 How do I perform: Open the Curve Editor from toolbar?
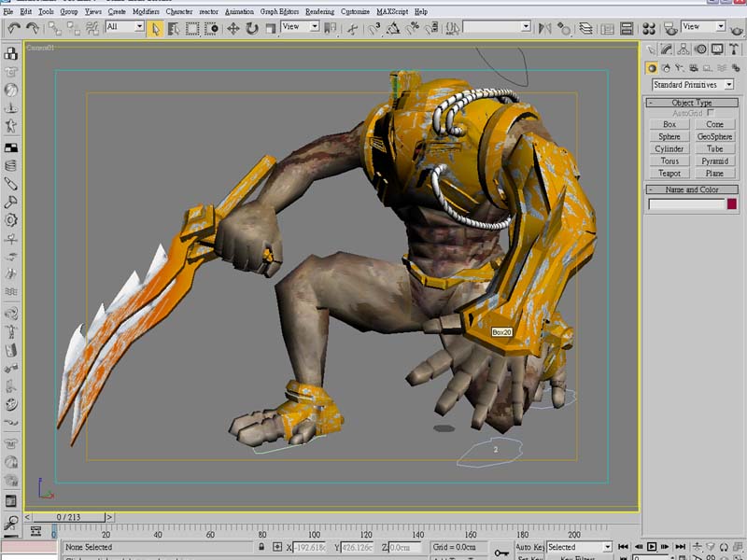(x=608, y=29)
